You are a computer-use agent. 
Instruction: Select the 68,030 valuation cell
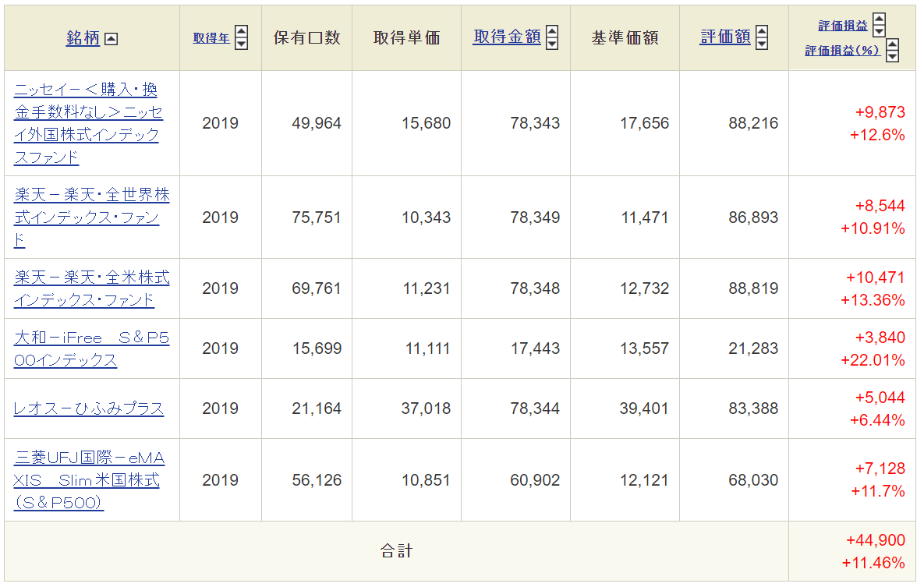click(753, 480)
